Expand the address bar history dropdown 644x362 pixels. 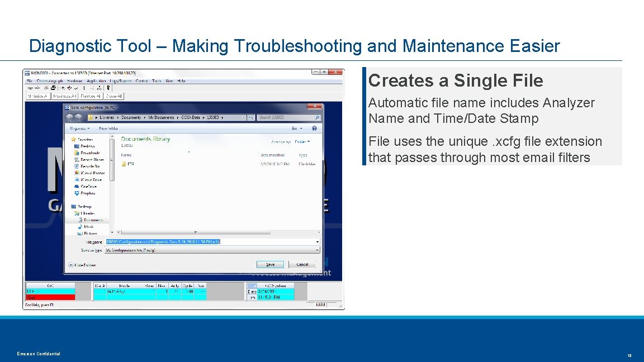244,117
